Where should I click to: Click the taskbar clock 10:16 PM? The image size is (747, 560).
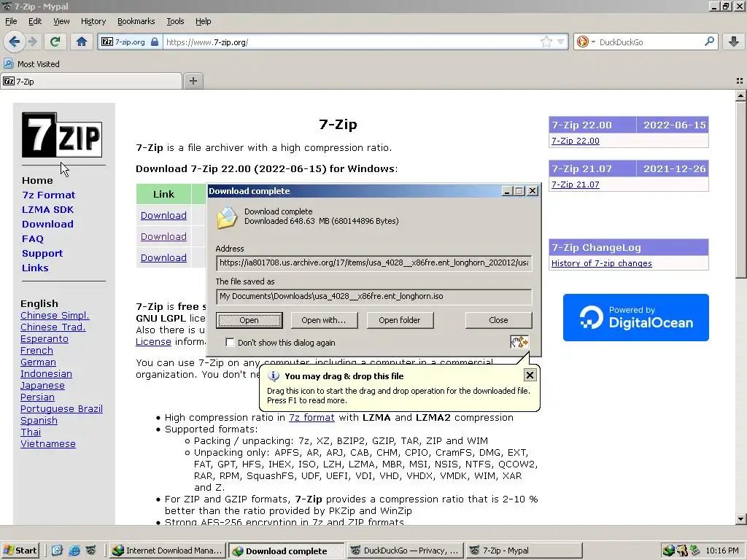click(721, 551)
